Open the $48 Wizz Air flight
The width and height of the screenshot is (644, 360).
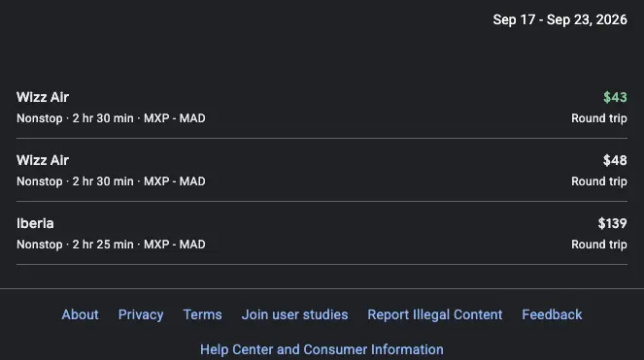322,171
